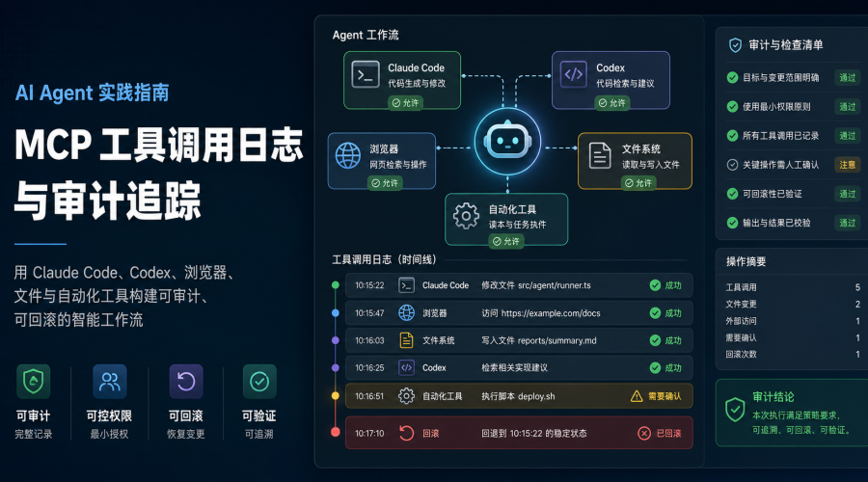Click the globe icon in the 10:15:47 log row
This screenshot has width=868, height=482.
coord(406,312)
